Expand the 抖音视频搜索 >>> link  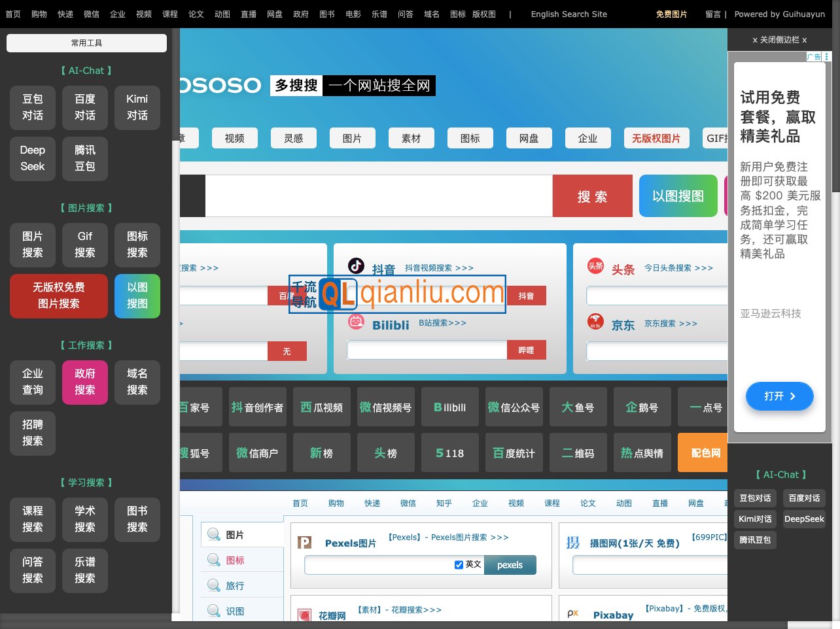point(439,268)
